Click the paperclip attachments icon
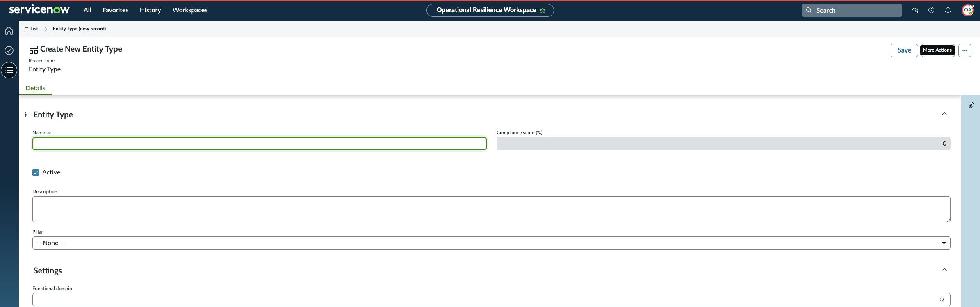The width and height of the screenshot is (980, 307). 971,105
